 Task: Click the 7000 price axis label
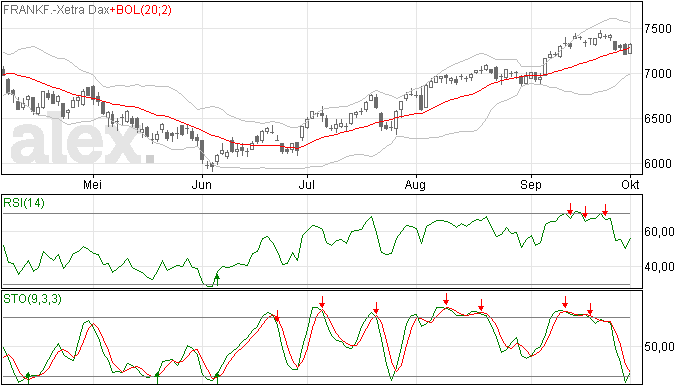tap(658, 74)
